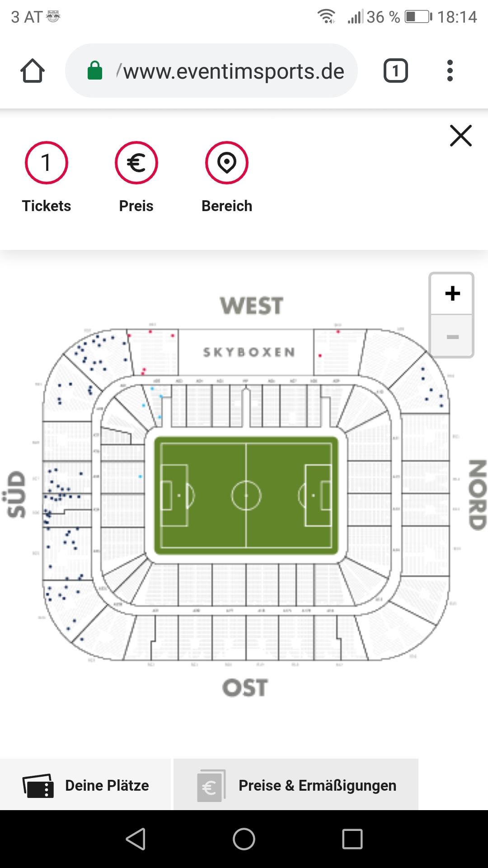This screenshot has width=488, height=868.
Task: Select the Skyboxen section on the map
Action: (249, 352)
